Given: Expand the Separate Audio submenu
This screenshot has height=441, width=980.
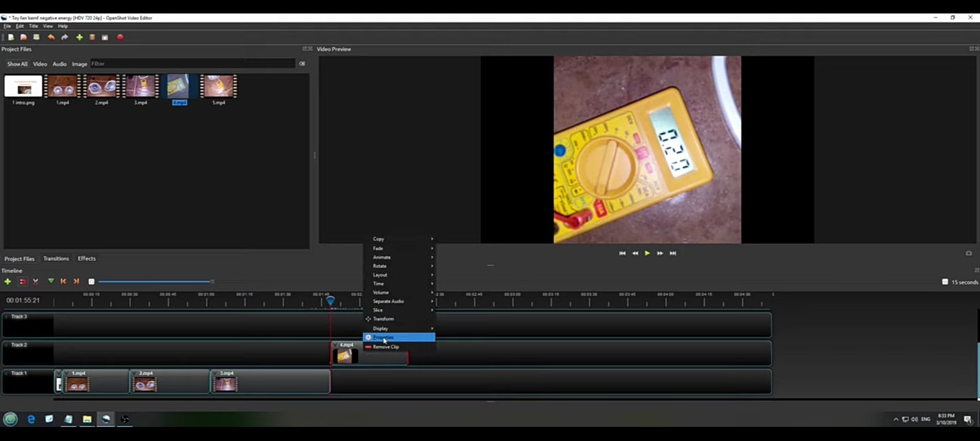Looking at the screenshot, I should [x=399, y=301].
